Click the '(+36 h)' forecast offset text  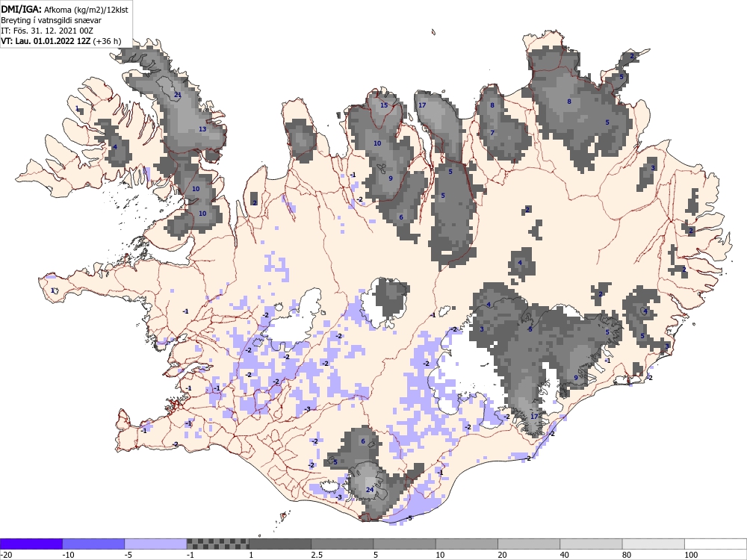click(107, 41)
